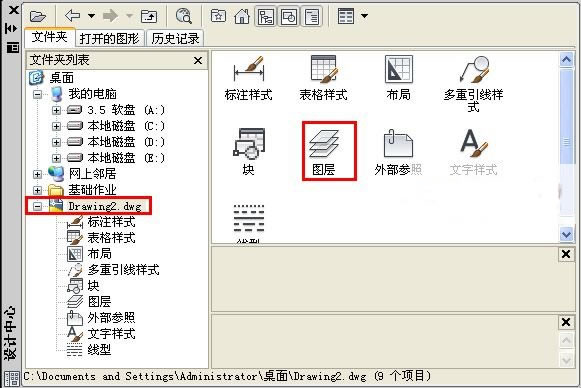Viewport: 581px width, 388px height.
Task: Open the forward history dropdown arrow
Action: click(129, 16)
